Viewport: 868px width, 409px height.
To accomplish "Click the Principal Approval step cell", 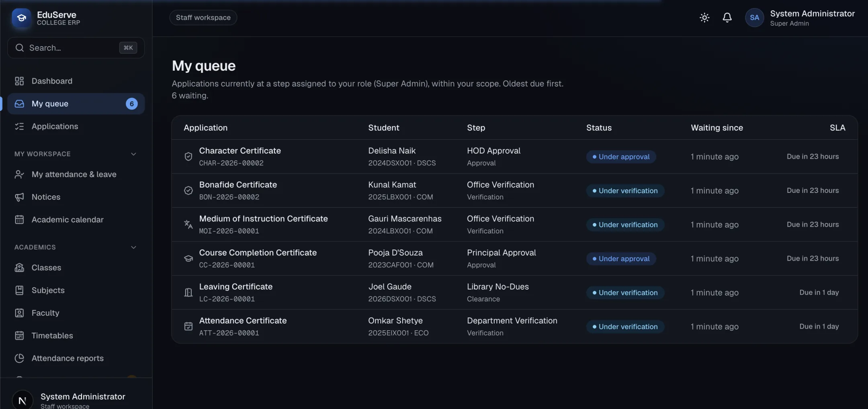I will click(x=501, y=258).
